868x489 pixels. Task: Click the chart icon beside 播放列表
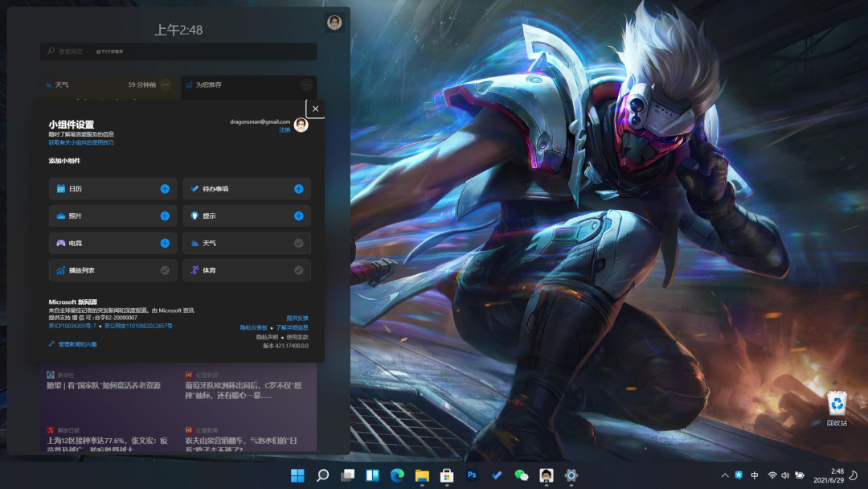[x=61, y=270]
